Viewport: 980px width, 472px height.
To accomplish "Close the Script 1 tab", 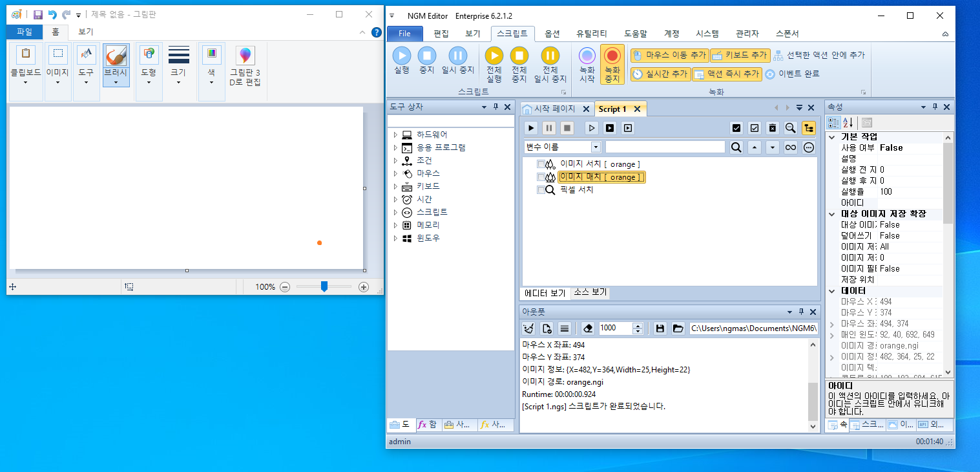I will coord(637,109).
